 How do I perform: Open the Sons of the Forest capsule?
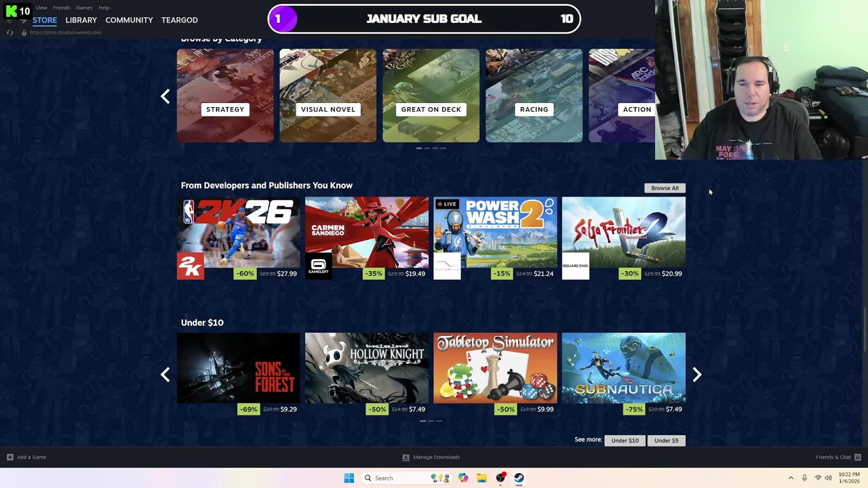coord(239,368)
